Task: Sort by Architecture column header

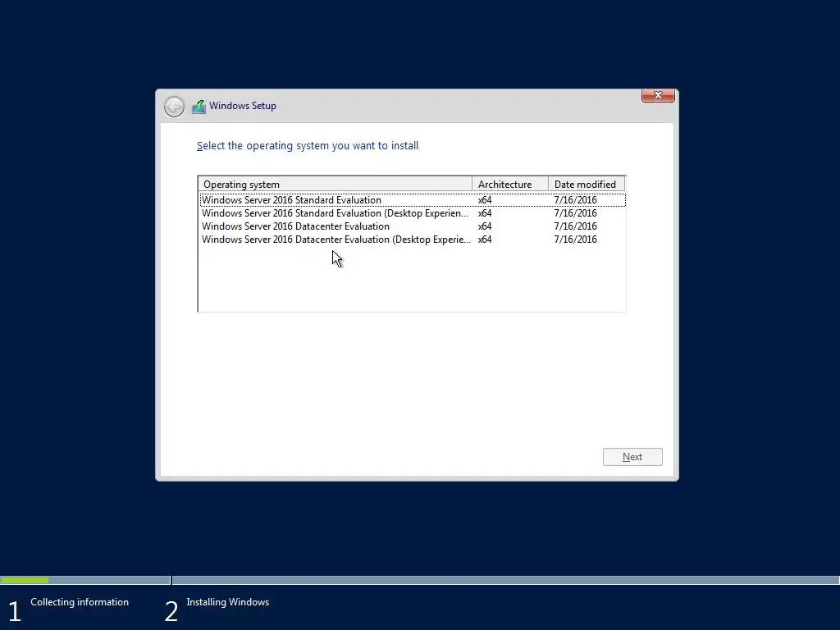Action: 510,185
